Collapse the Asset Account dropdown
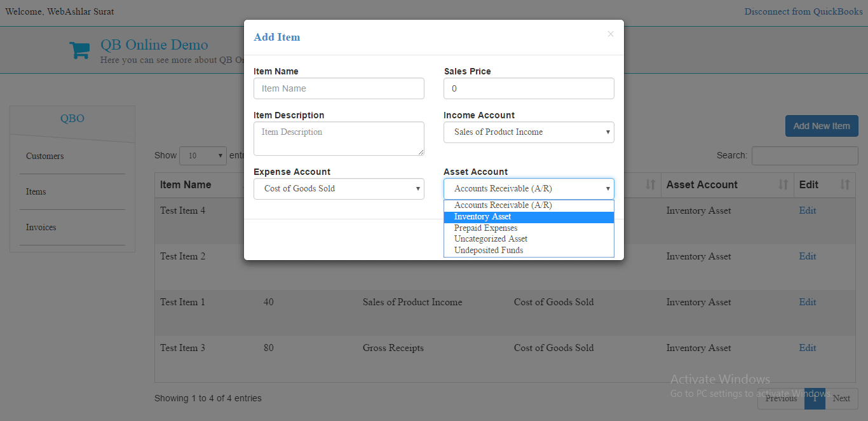 pos(529,189)
